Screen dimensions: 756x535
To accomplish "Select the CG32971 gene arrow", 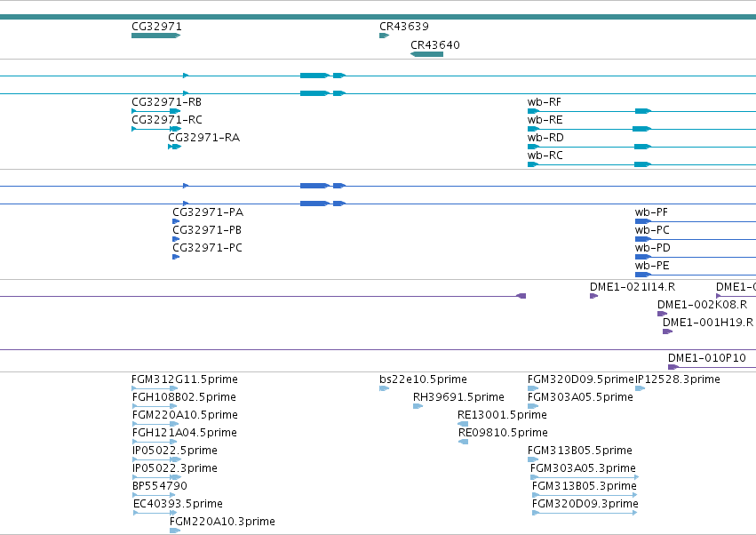I will 155,36.
